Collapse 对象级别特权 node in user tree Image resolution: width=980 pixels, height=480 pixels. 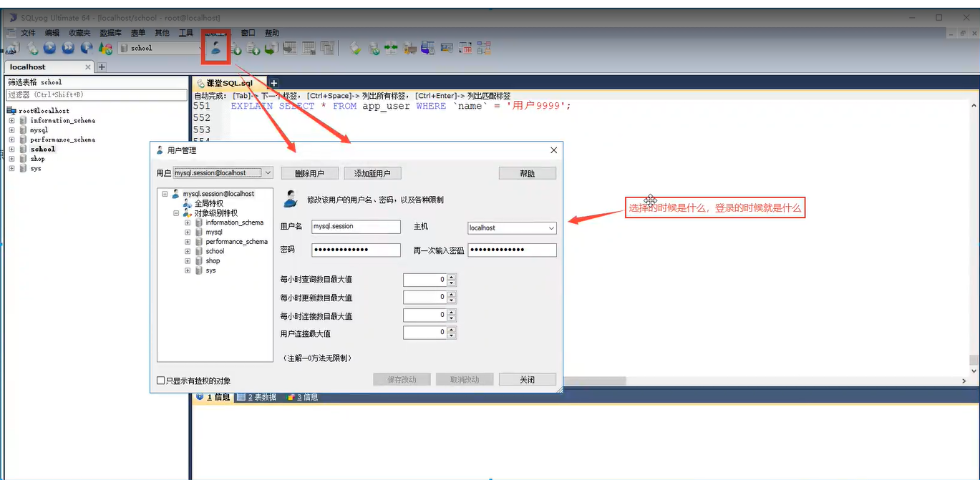(x=176, y=213)
